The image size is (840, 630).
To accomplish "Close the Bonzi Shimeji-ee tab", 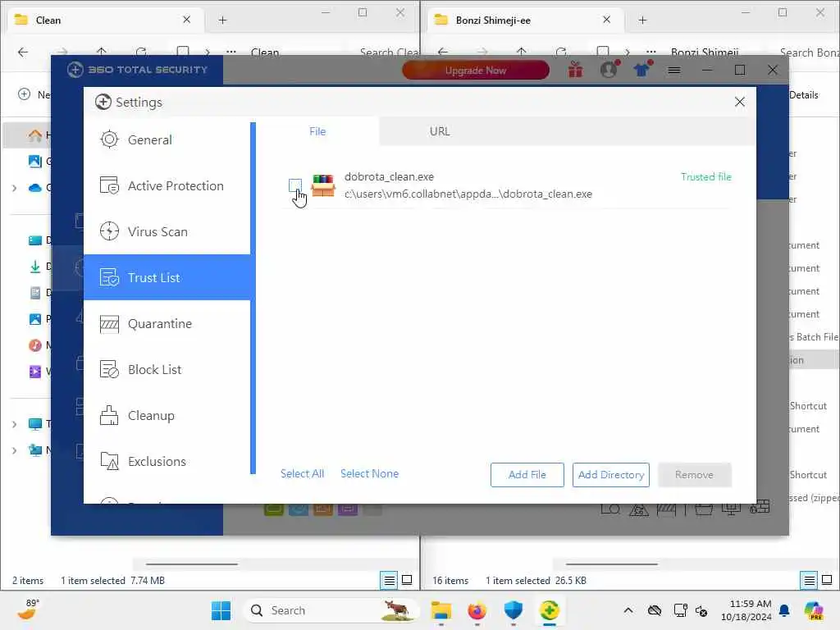I will click(x=606, y=20).
